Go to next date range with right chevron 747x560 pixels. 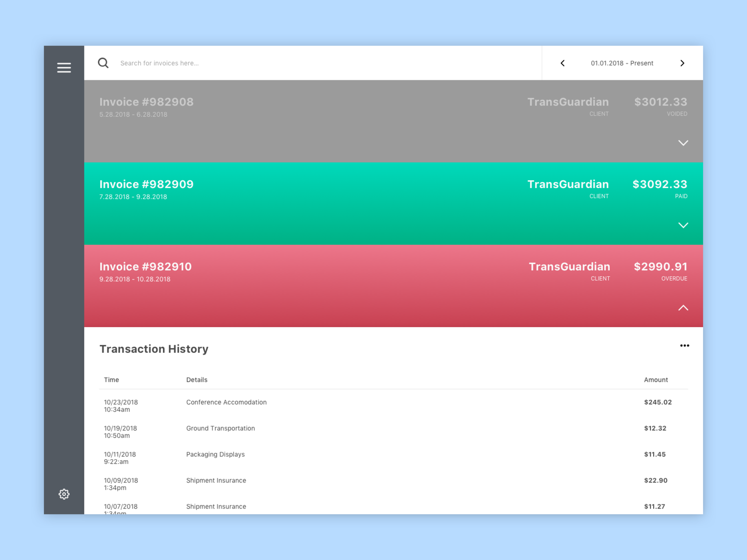[683, 63]
